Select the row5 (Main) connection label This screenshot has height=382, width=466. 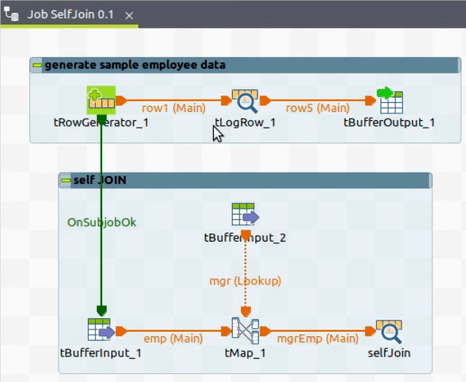(318, 108)
